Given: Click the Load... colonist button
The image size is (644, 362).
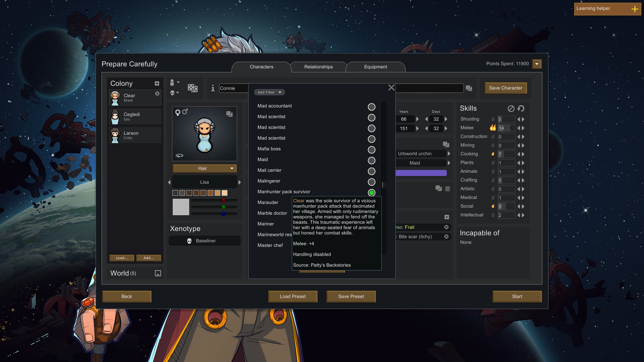Looking at the screenshot, I should coord(122,258).
